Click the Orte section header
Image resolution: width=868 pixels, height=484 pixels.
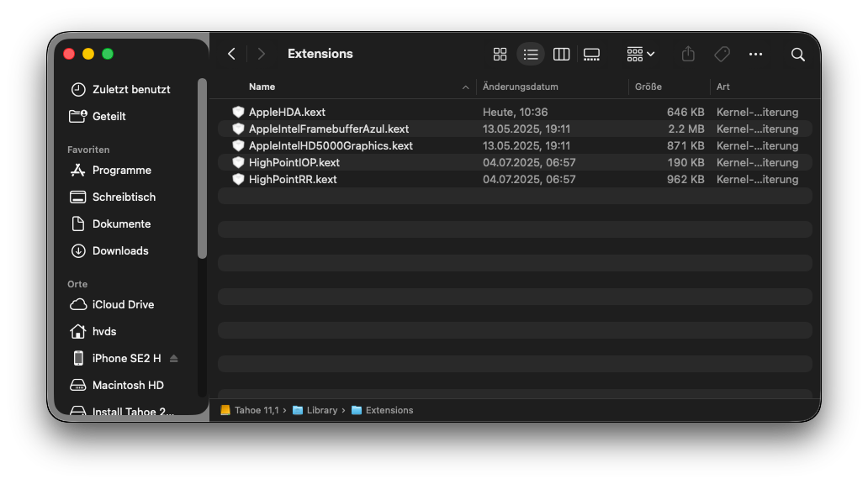click(77, 284)
